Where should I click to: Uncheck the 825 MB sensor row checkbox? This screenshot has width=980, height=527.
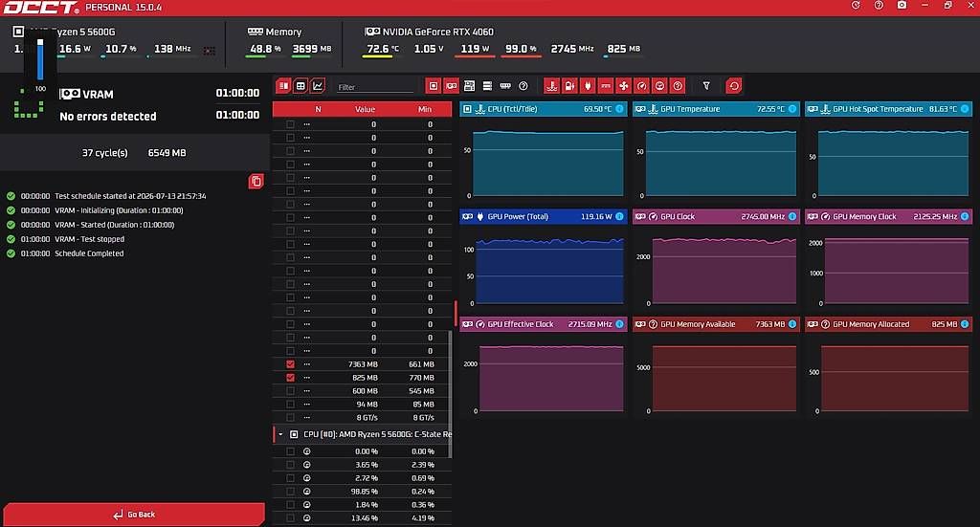[x=290, y=377]
